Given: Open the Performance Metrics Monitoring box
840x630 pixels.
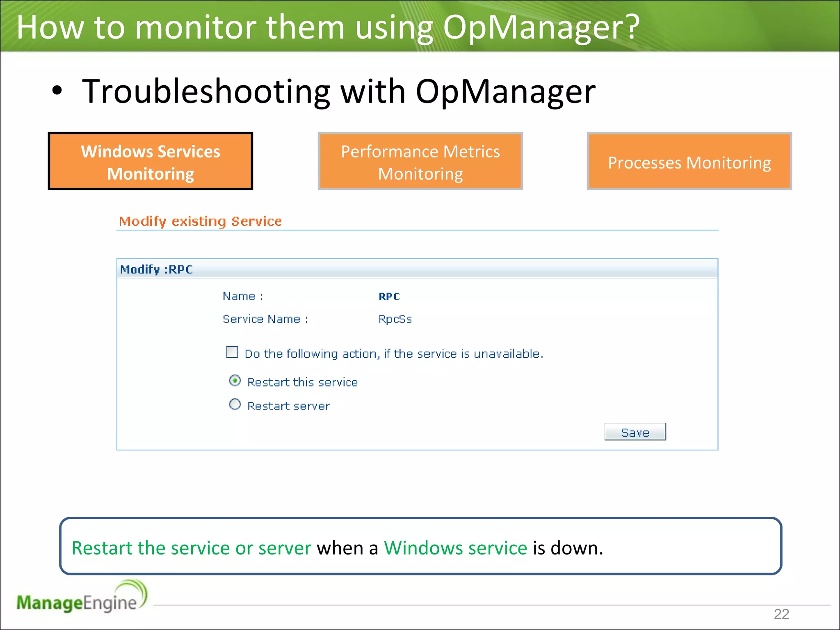Looking at the screenshot, I should coord(420,161).
